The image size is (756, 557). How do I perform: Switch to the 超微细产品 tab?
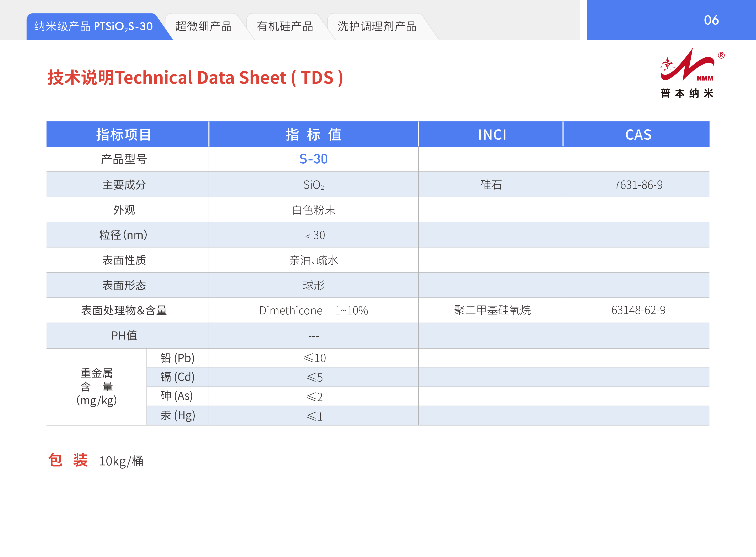click(203, 26)
